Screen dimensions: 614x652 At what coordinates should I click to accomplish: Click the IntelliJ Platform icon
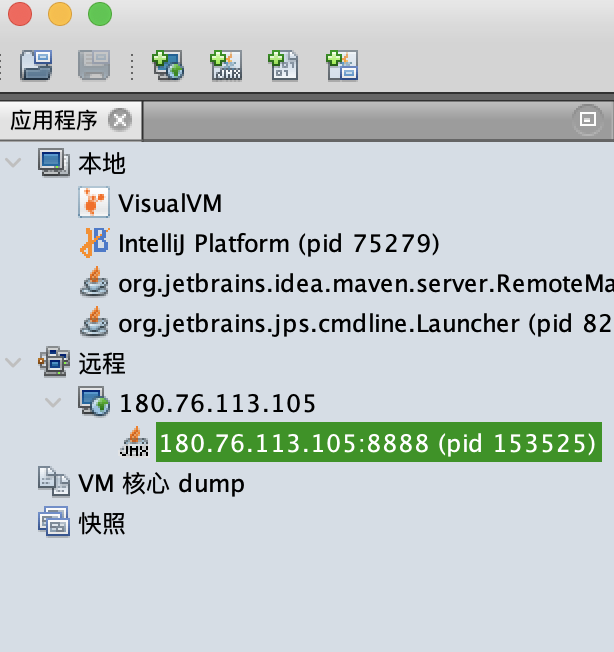click(x=95, y=242)
